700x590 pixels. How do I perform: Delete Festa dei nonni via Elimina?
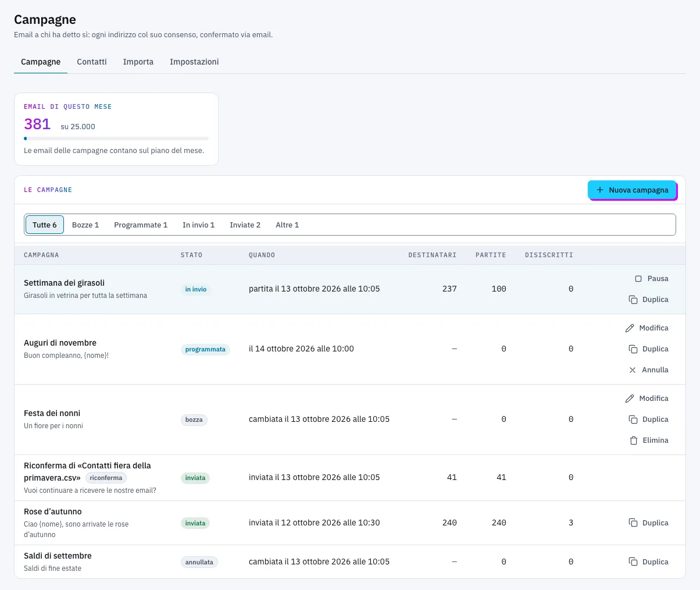point(649,440)
